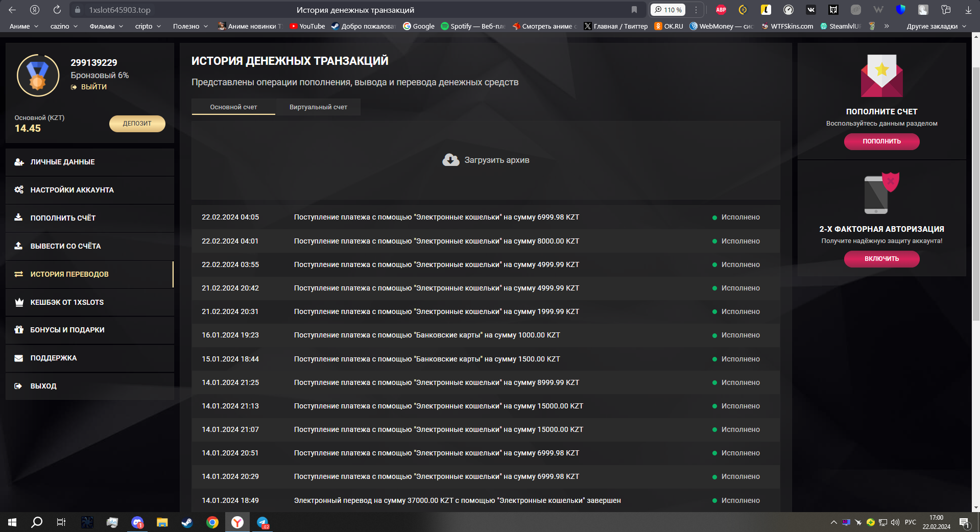Image resolution: width=980 pixels, height=532 pixels.
Task: Click the account ID 299139229
Action: pyautogui.click(x=94, y=62)
